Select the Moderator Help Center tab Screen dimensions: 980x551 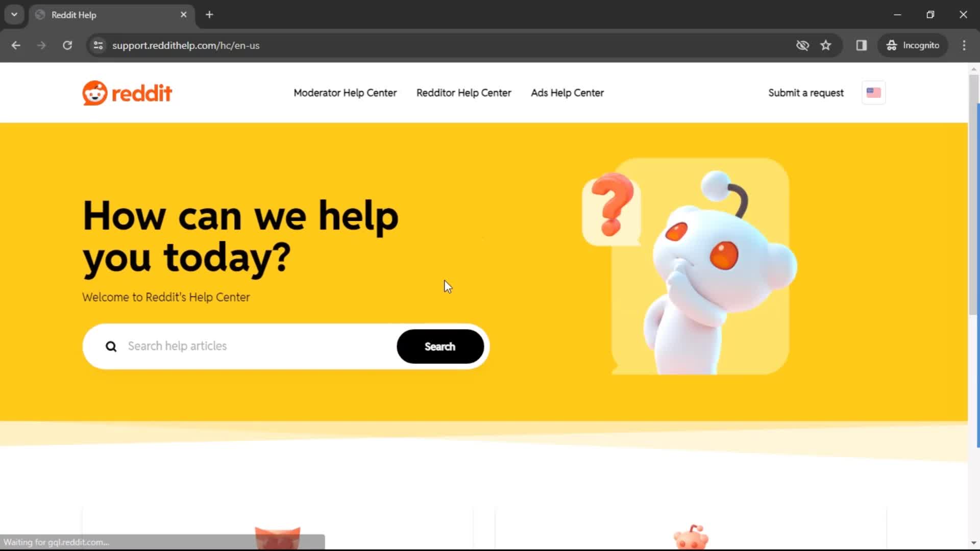[345, 93]
